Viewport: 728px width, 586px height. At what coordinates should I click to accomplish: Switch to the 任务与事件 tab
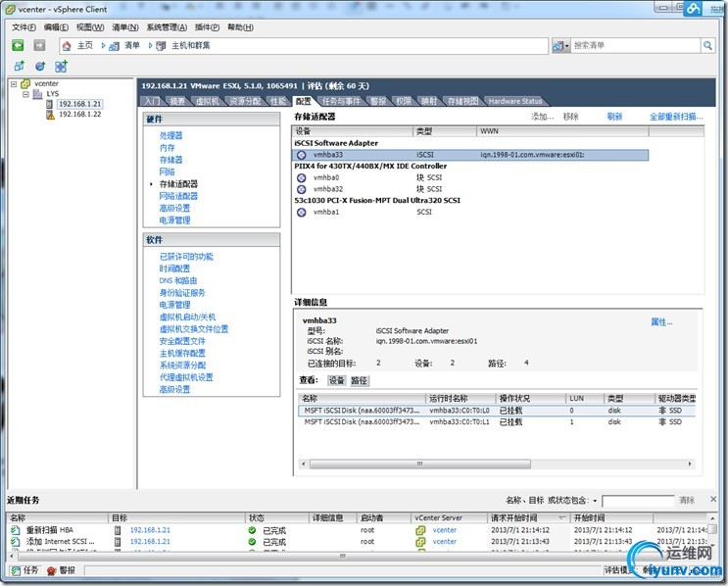pyautogui.click(x=340, y=101)
